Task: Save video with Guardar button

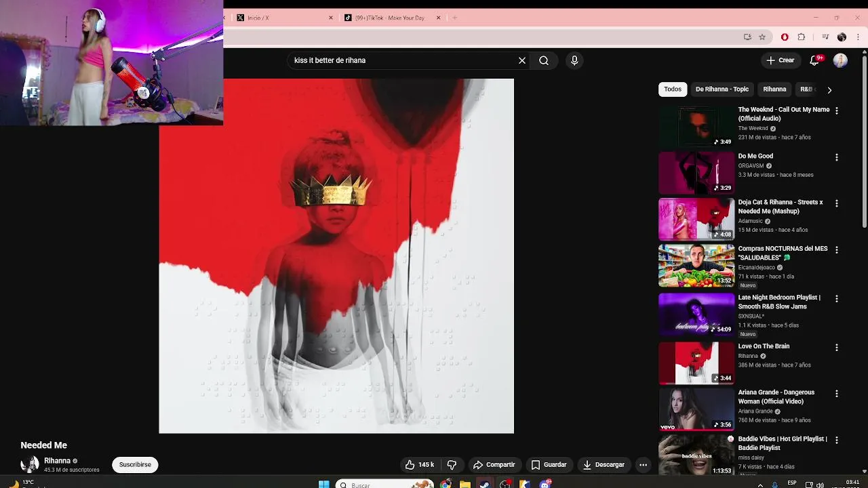Action: (x=549, y=464)
